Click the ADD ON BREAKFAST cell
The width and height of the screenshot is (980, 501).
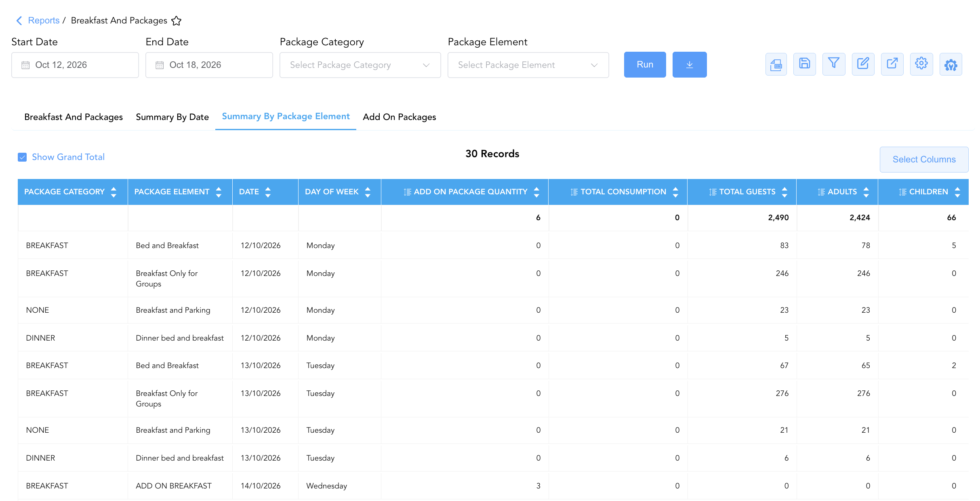click(174, 486)
